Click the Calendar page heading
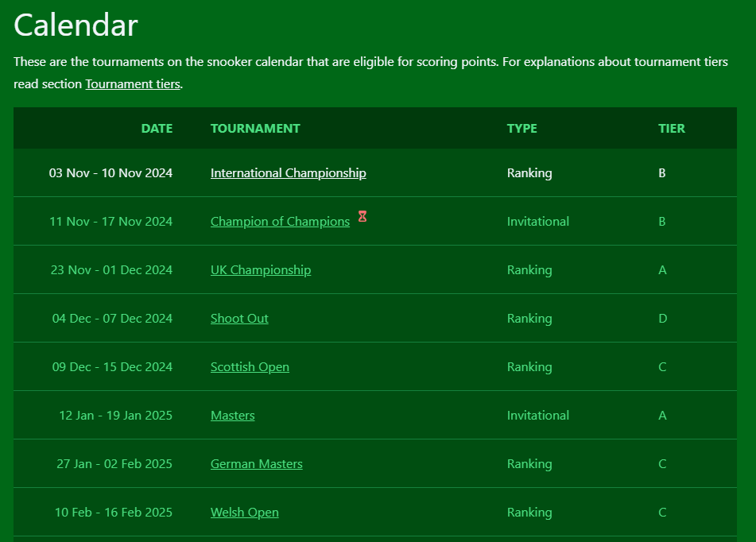Image resolution: width=756 pixels, height=542 pixels. point(76,25)
